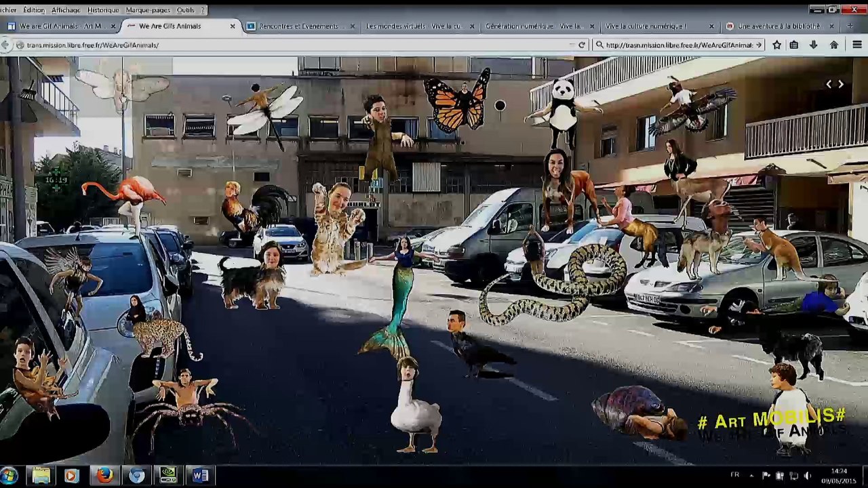This screenshot has height=488, width=868.
Task: Click the '# Art MOBILIS#' title link
Action: click(772, 420)
